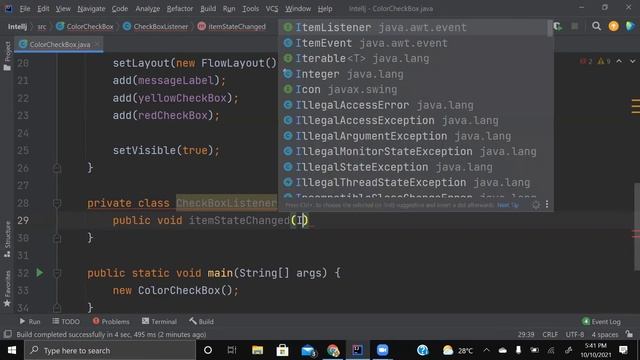Open the VCS menu
This screenshot has width=640, height=360.
click(x=271, y=9)
